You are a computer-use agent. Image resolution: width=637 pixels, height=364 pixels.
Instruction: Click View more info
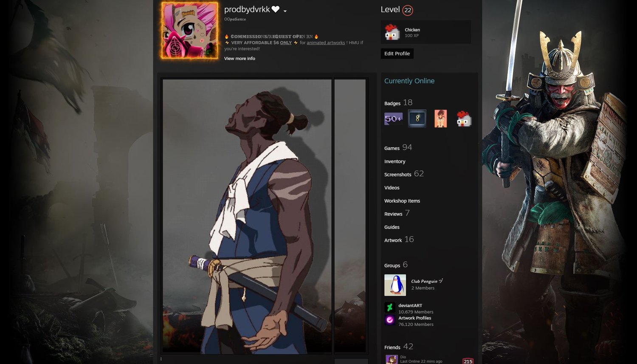(x=240, y=59)
